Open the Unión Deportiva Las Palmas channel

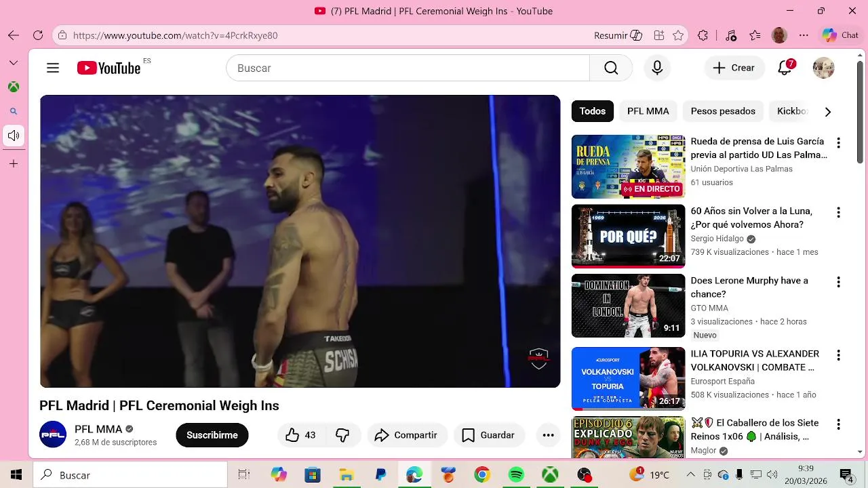(x=741, y=169)
